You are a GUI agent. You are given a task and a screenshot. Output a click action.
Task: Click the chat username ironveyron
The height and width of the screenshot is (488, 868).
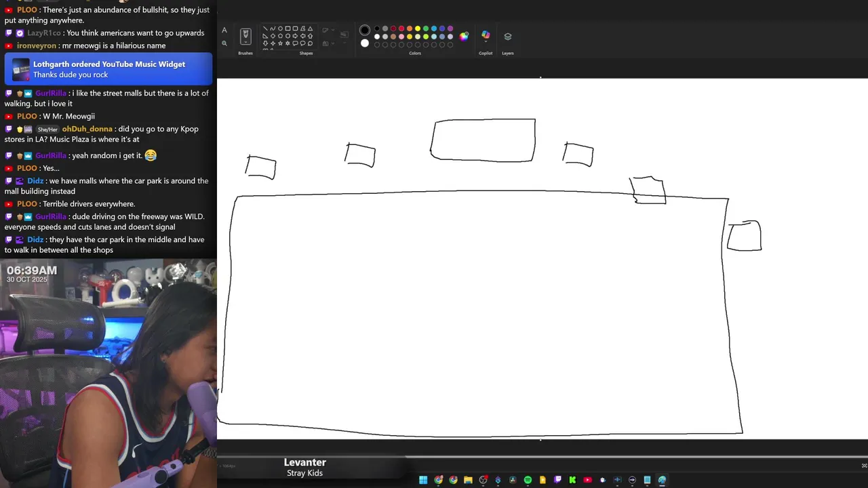tap(37, 45)
